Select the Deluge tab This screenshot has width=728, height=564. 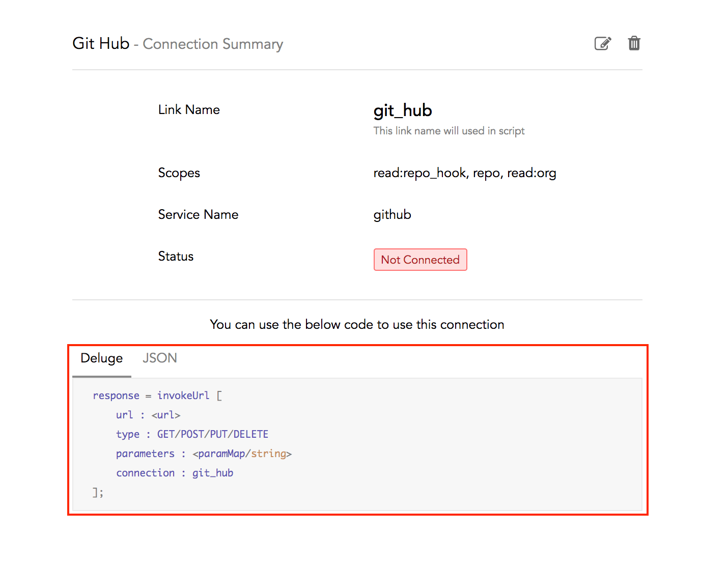tap(101, 358)
